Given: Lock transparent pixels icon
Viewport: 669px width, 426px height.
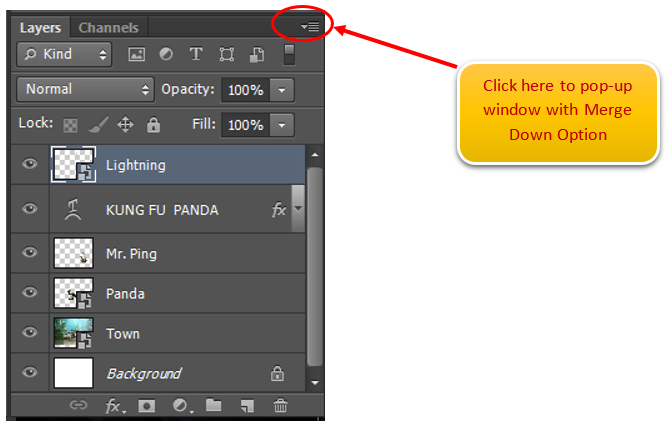Looking at the screenshot, I should (x=70, y=125).
